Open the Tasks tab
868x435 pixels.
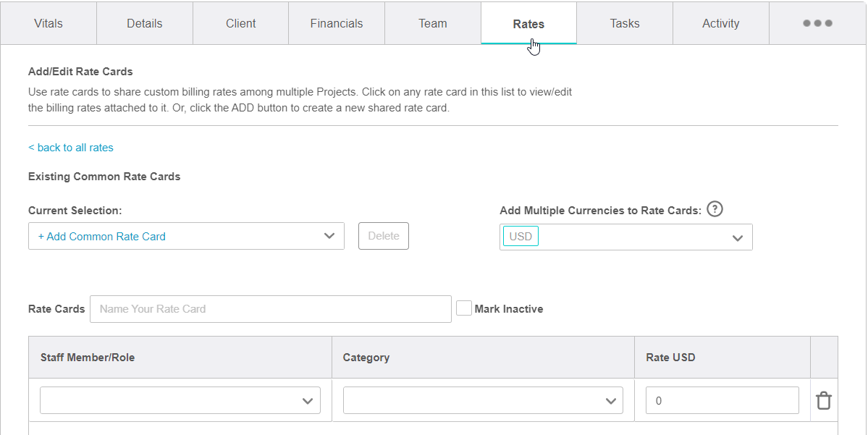click(x=625, y=23)
